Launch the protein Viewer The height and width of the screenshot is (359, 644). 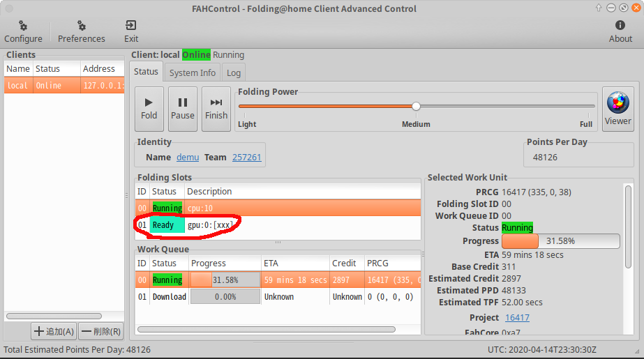[617, 109]
